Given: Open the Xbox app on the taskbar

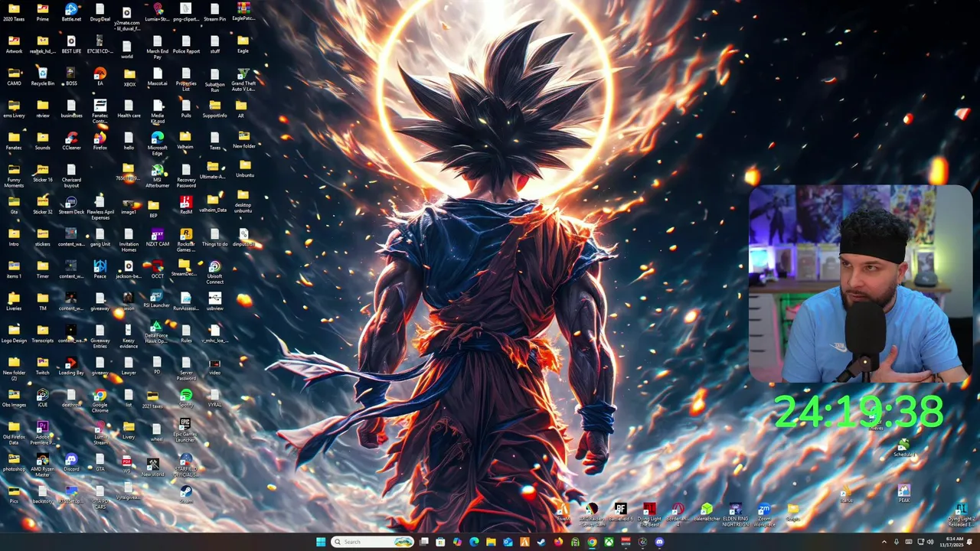Looking at the screenshot, I should (609, 542).
